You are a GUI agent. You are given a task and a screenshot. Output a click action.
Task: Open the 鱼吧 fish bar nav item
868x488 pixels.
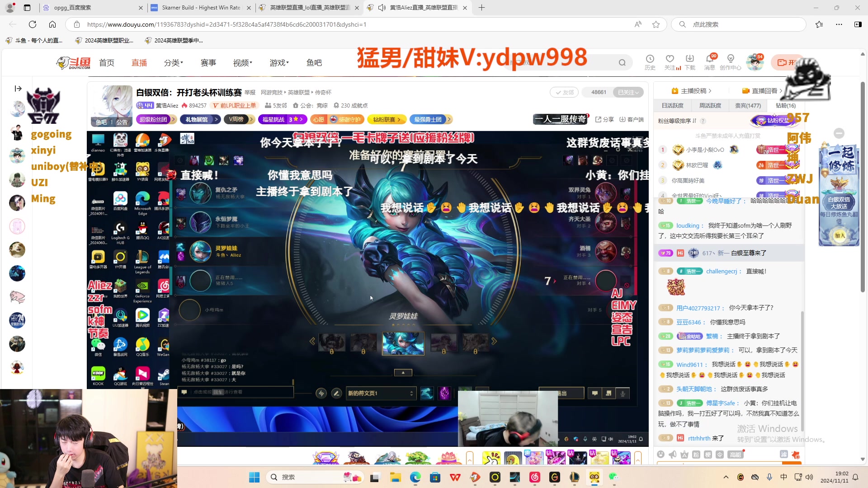314,63
